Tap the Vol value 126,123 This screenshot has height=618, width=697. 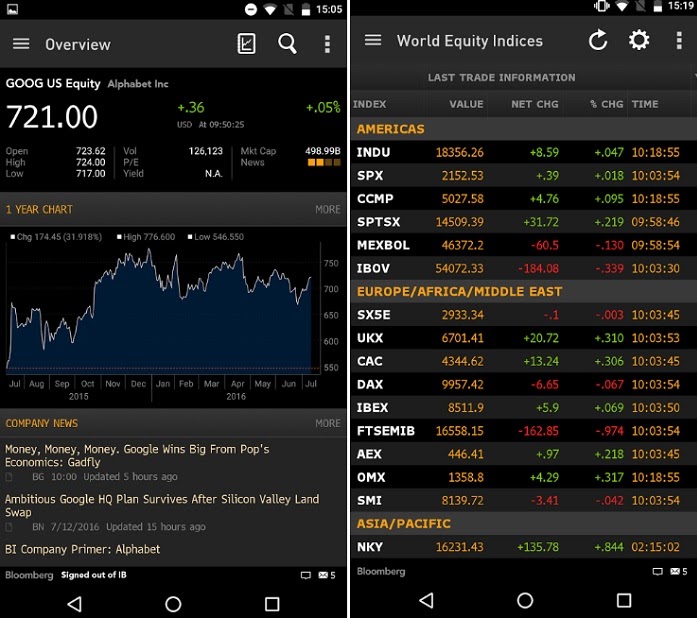tap(205, 151)
